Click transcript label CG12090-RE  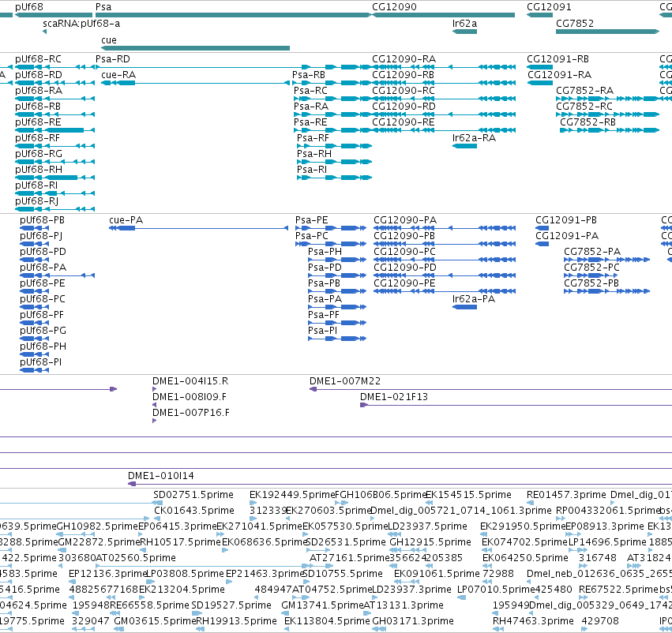pos(404,122)
